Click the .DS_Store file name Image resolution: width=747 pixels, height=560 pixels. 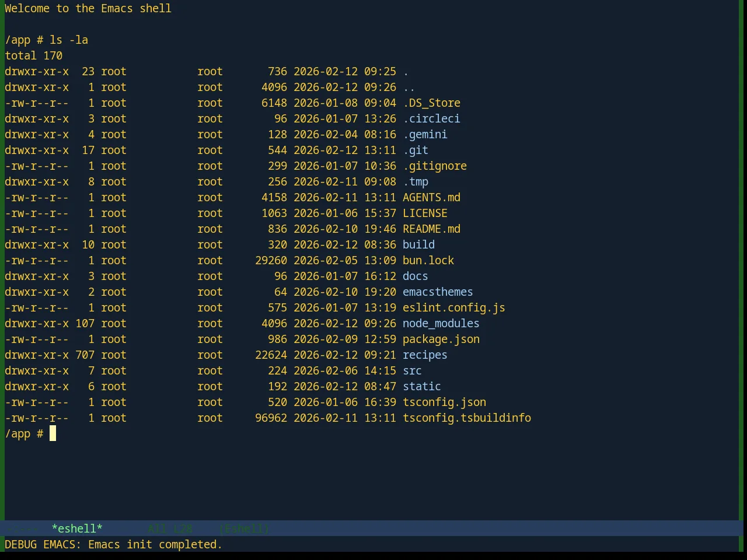[x=432, y=103]
